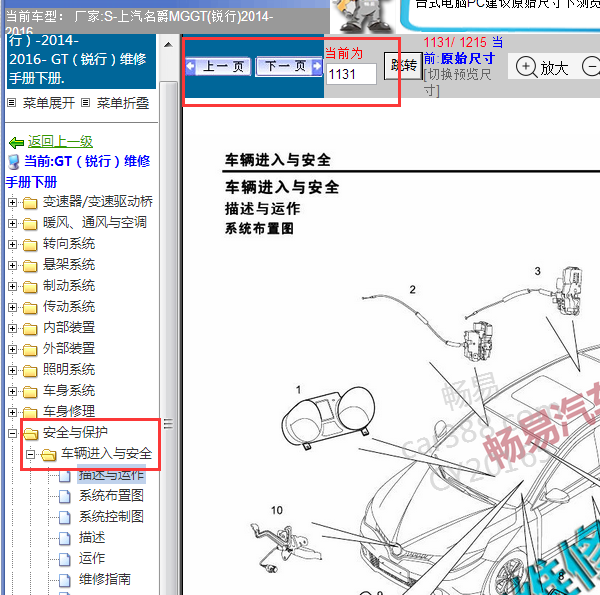600x595 pixels.
Task: Click the 外部装置 folder icon
Action: 30,350
